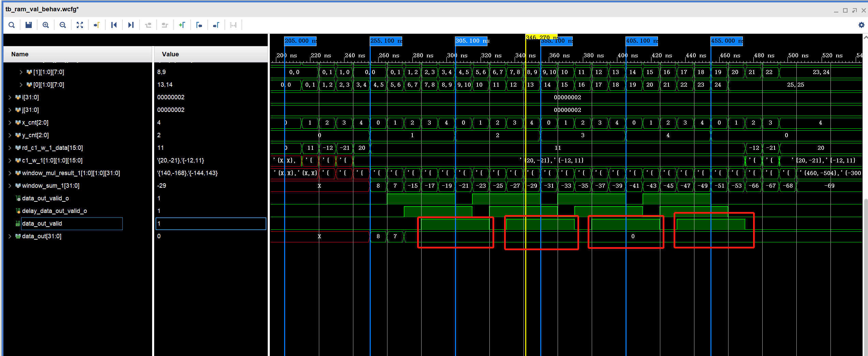The image size is (868, 356).
Task: Expand rd_c1_w_1_data[15:0] bus
Action: [x=10, y=148]
